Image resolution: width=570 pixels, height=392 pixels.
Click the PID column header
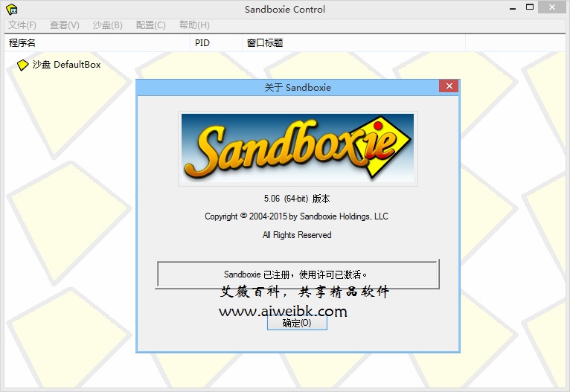217,43
